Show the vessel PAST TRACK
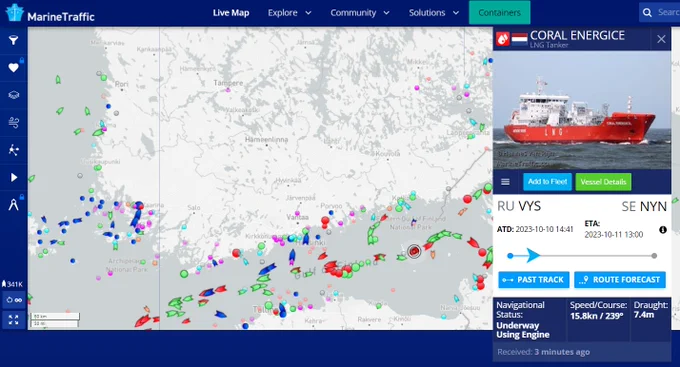The width and height of the screenshot is (680, 367). pos(533,280)
